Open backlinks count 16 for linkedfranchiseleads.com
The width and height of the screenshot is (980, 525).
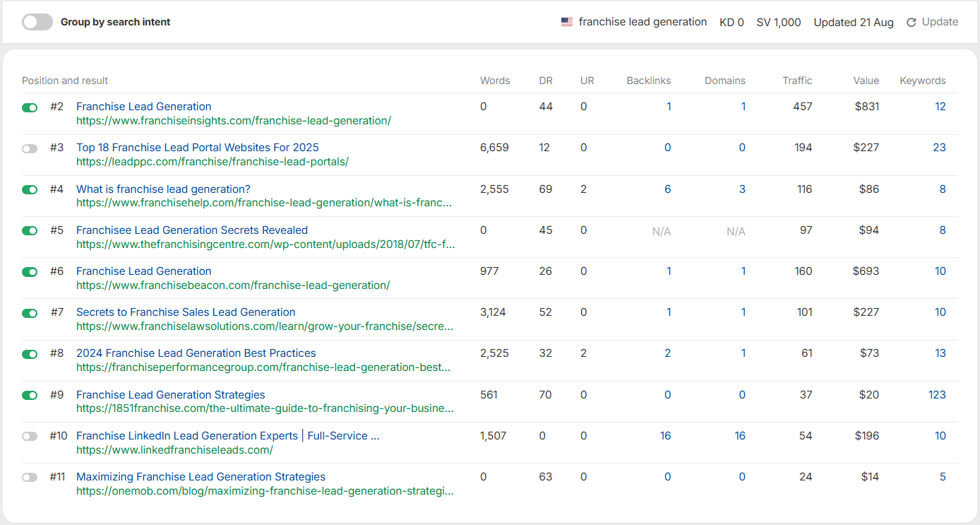point(666,436)
